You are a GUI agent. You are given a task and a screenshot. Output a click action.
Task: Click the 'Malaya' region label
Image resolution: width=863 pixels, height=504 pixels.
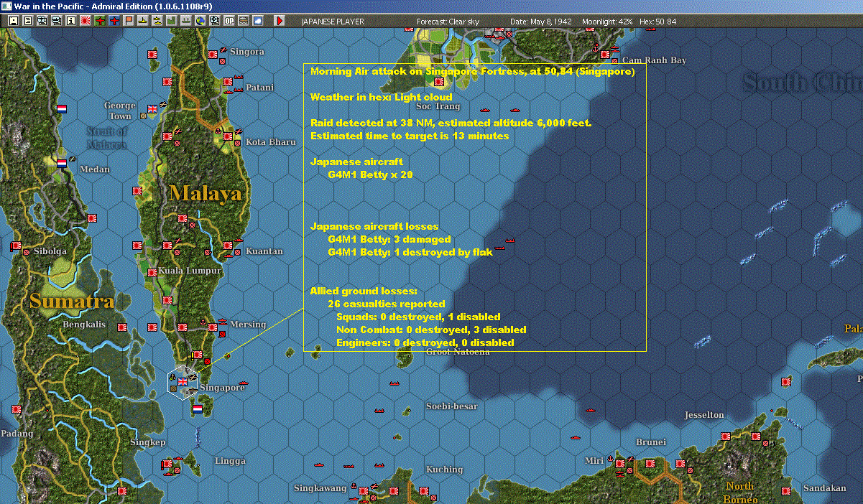(x=205, y=193)
